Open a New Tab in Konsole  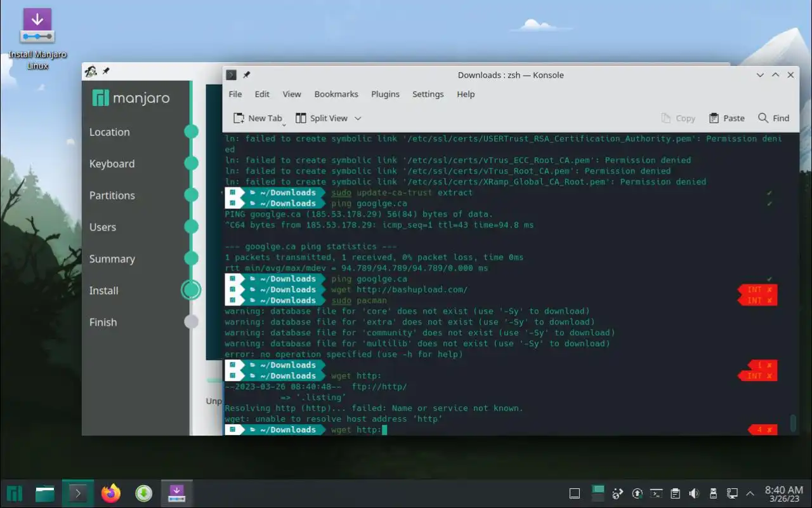(257, 118)
